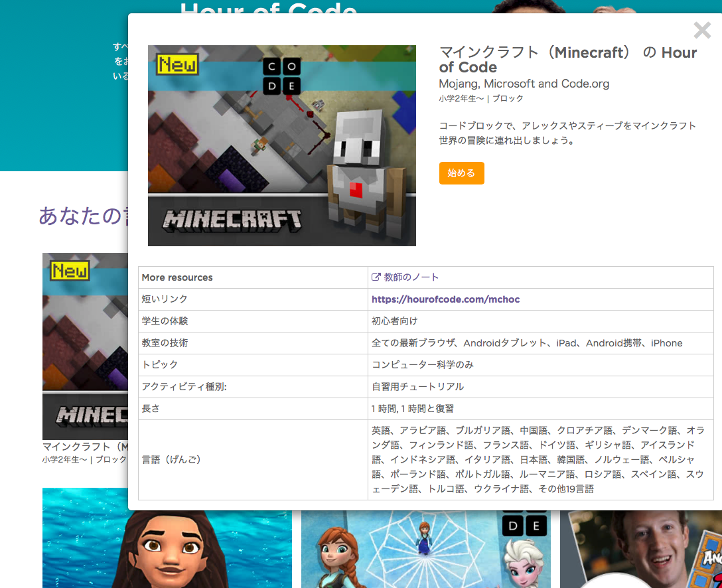Click the 学生の体験 row label

165,321
